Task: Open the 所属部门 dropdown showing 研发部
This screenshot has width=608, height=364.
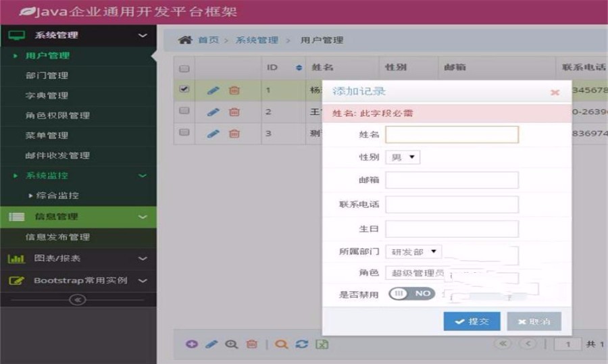Action: (413, 252)
